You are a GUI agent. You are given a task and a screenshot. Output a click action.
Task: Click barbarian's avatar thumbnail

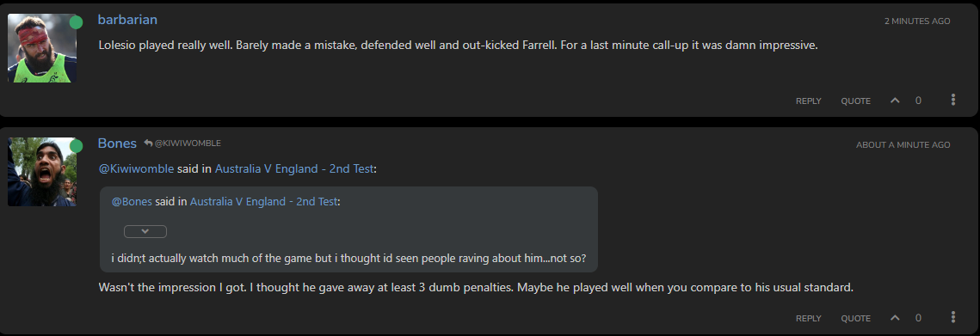42,48
